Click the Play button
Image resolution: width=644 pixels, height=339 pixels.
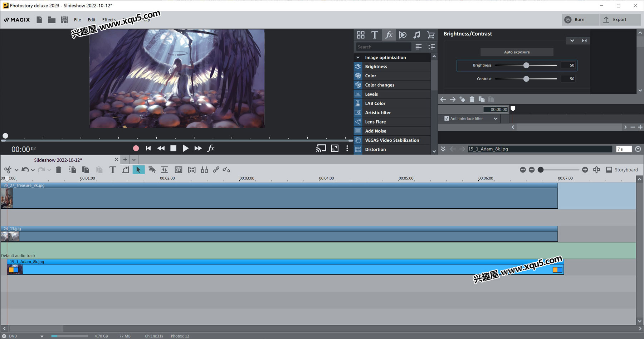pos(185,148)
